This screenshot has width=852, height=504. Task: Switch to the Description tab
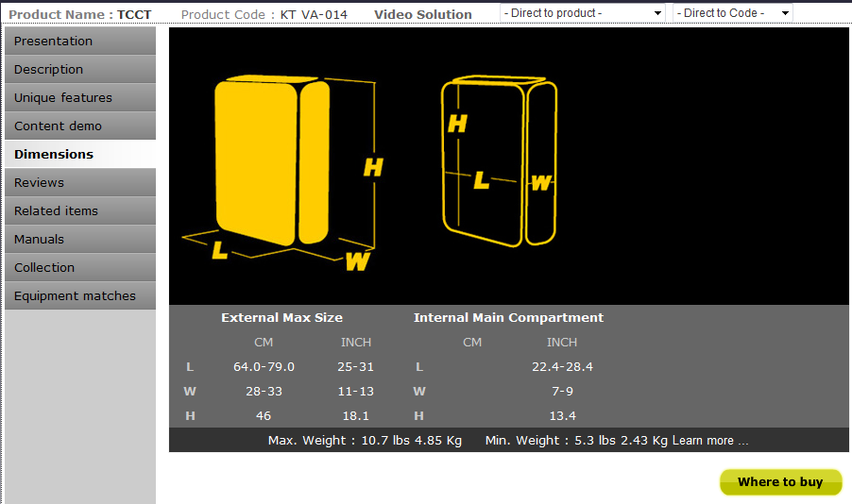pos(79,70)
